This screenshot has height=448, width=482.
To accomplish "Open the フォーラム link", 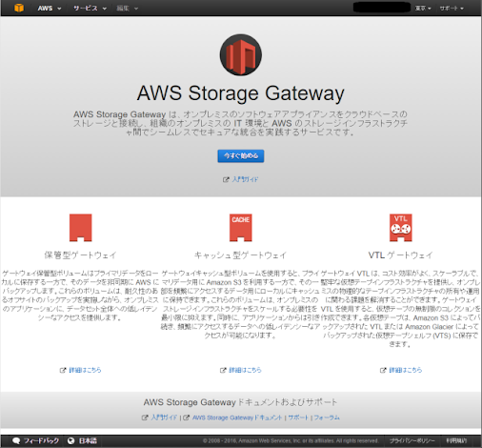I will (327, 417).
